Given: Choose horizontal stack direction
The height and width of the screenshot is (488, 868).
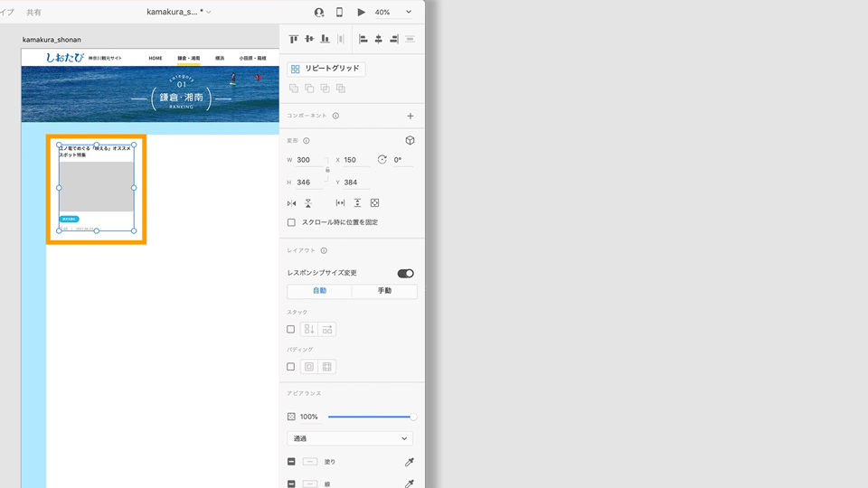Looking at the screenshot, I should point(327,329).
